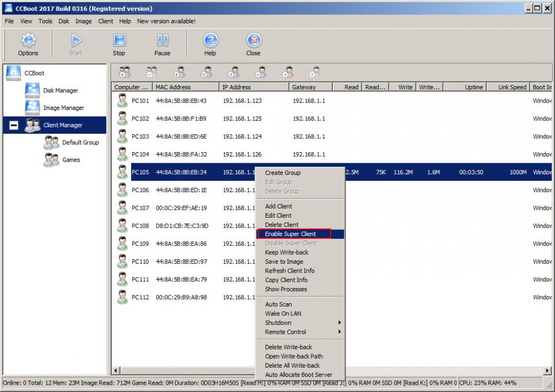Choose Auto Allocate Boot Server entry
Viewport: 555px width, 392px height.
click(300, 375)
